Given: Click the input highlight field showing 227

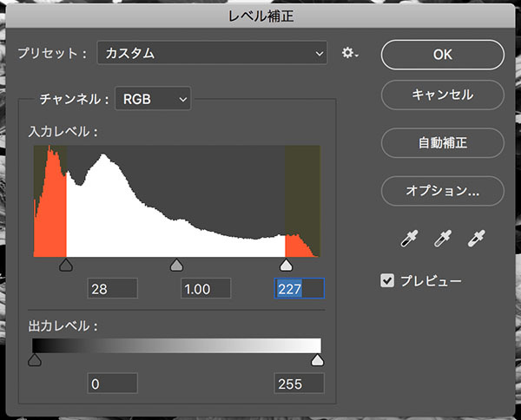Looking at the screenshot, I should (x=299, y=289).
